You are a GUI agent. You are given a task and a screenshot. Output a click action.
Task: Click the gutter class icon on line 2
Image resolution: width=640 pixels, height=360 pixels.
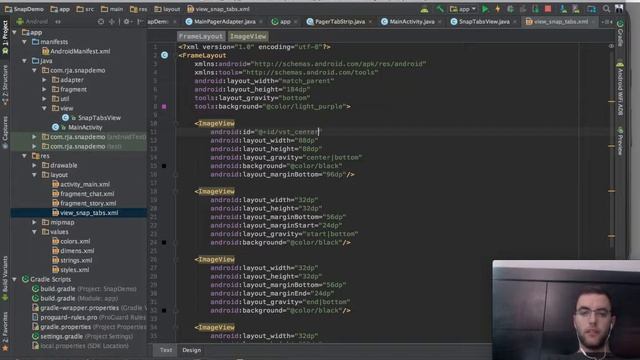[164, 55]
